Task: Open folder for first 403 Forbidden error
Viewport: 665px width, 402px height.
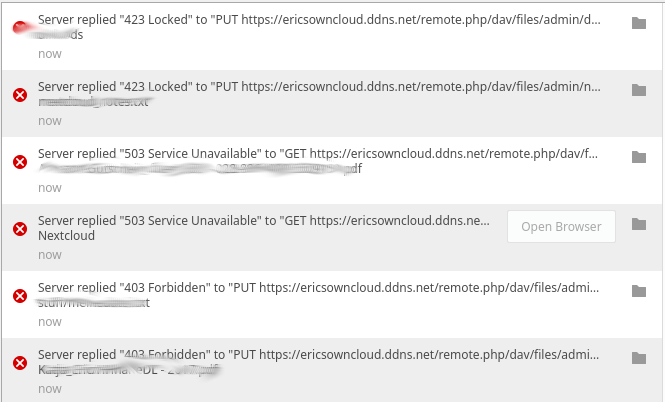Action: tap(639, 291)
